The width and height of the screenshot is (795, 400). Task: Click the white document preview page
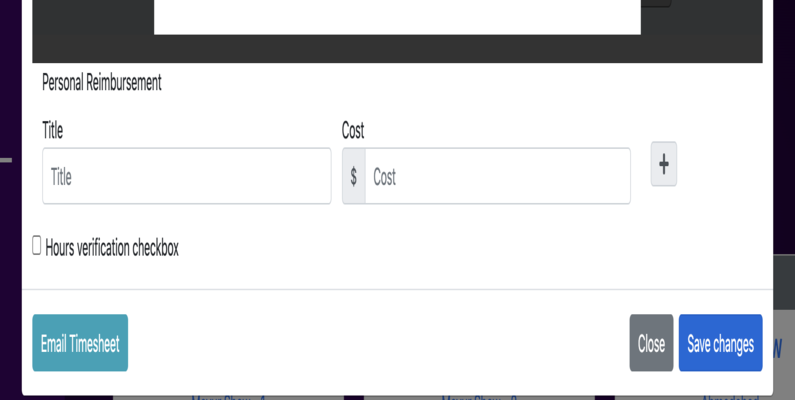pyautogui.click(x=398, y=17)
